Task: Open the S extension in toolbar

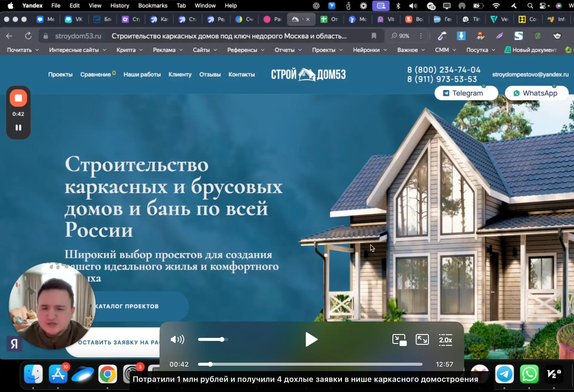Action: [x=518, y=36]
